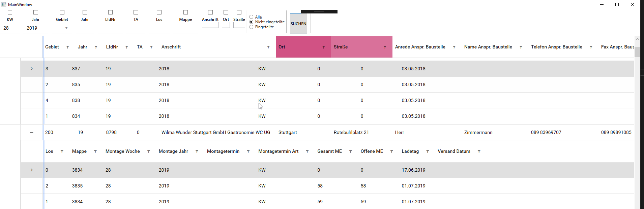Open filter on Straße column header

click(x=385, y=47)
